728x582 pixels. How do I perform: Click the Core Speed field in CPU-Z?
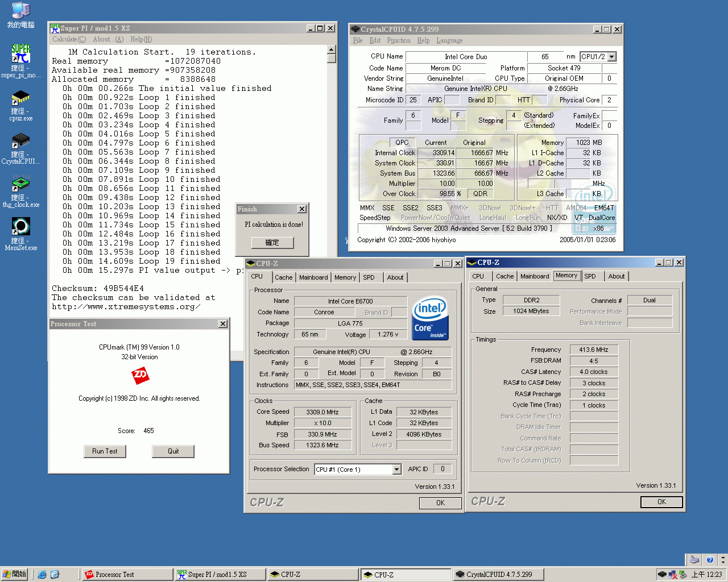coord(322,412)
